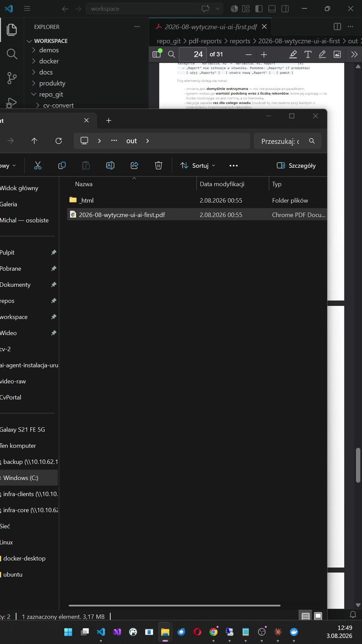Open Copilot chat icon in VS Code title bar
Image resolution: width=362 pixels, height=644 pixels.
click(x=205, y=9)
